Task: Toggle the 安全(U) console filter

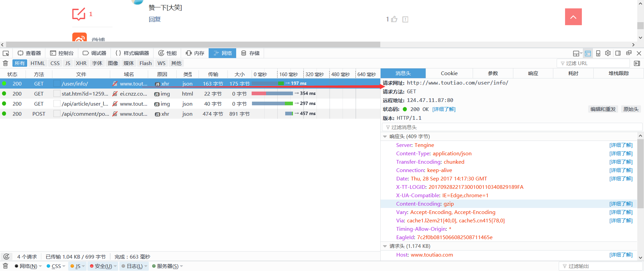Action: [x=101, y=266]
